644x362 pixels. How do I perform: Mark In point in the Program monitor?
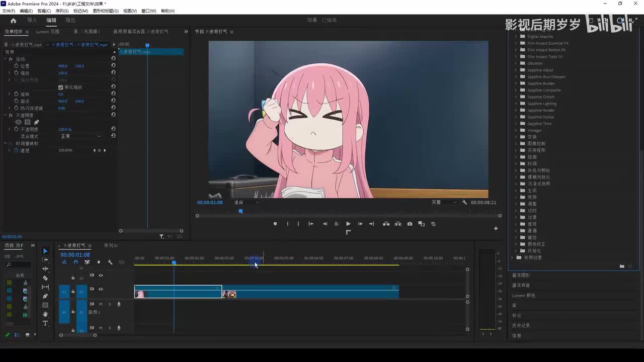(288, 224)
